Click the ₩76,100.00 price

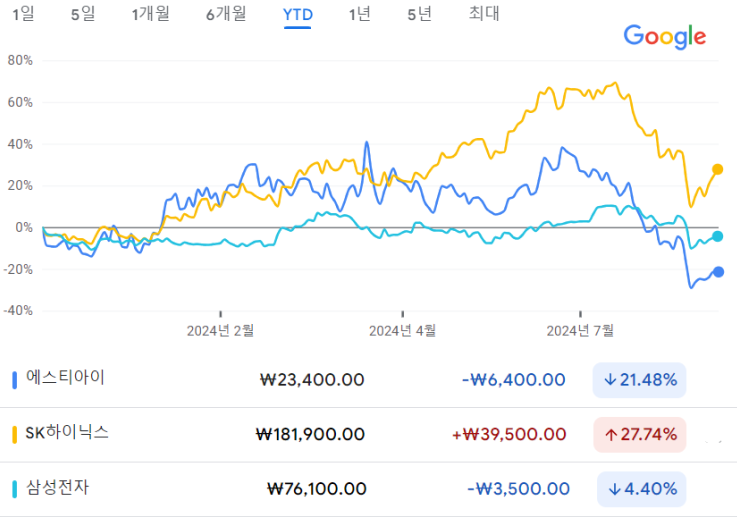[x=316, y=489]
